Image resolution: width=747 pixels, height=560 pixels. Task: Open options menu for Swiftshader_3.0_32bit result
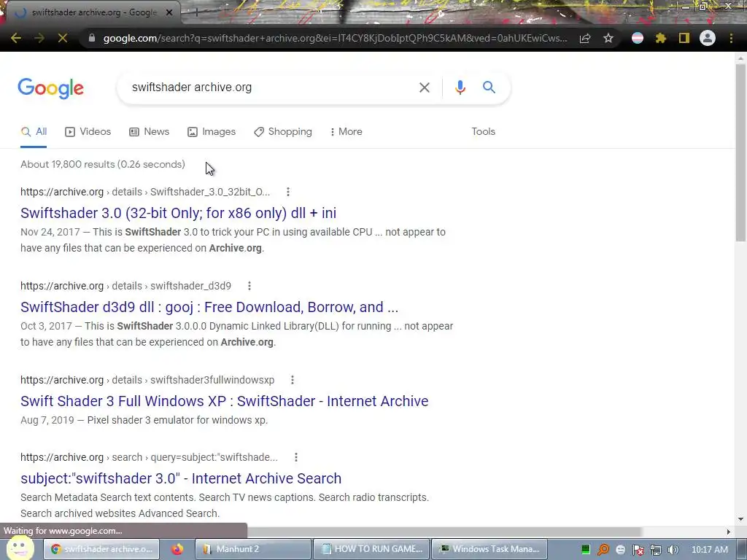(x=287, y=192)
